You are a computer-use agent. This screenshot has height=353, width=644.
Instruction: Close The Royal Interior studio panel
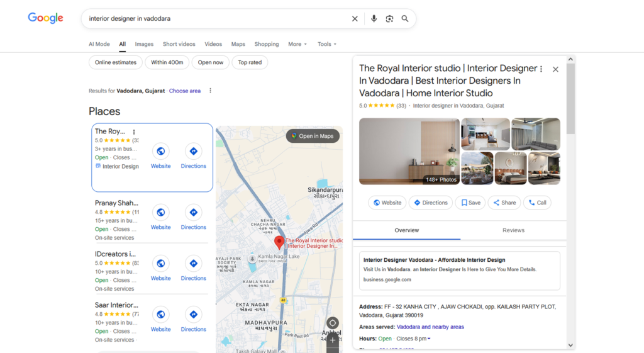555,69
